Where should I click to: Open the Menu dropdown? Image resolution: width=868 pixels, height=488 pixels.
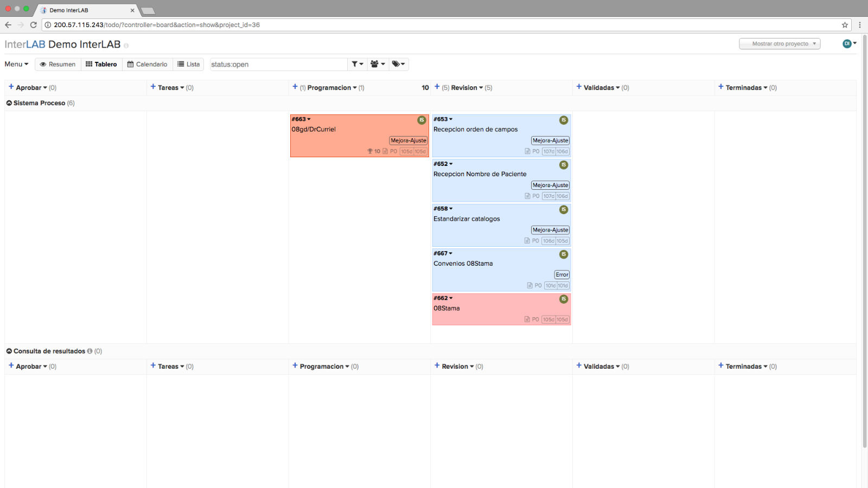click(16, 64)
